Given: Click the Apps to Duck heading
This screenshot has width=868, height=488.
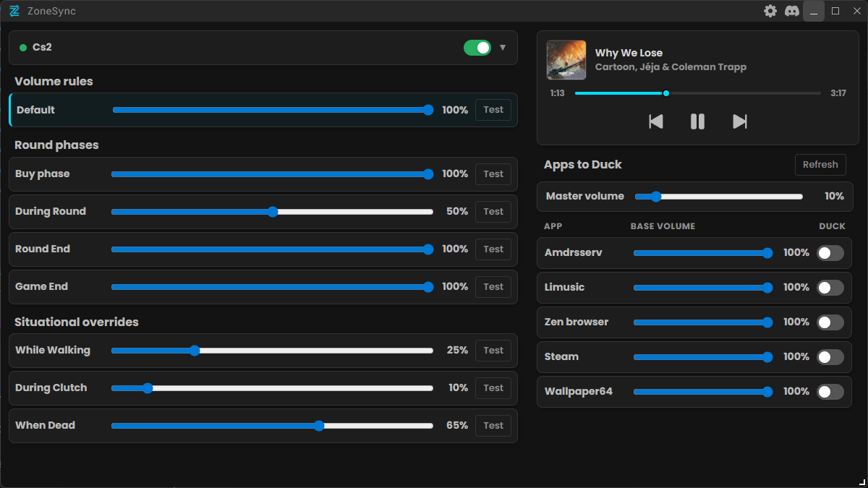Looking at the screenshot, I should pos(583,164).
